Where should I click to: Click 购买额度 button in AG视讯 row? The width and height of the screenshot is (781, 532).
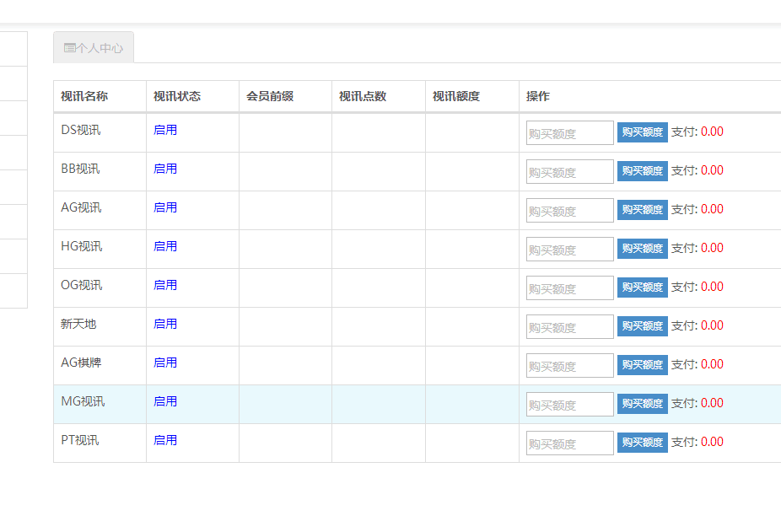click(x=642, y=210)
